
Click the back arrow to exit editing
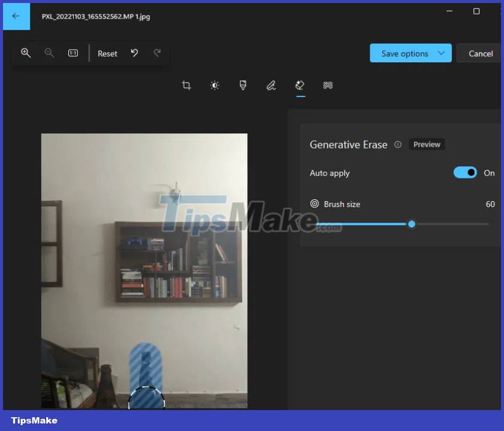coord(16,16)
